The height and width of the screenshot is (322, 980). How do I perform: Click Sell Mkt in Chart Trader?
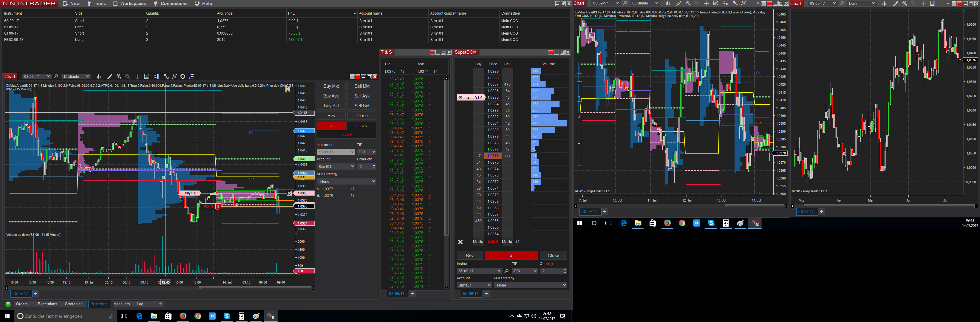[362, 86]
